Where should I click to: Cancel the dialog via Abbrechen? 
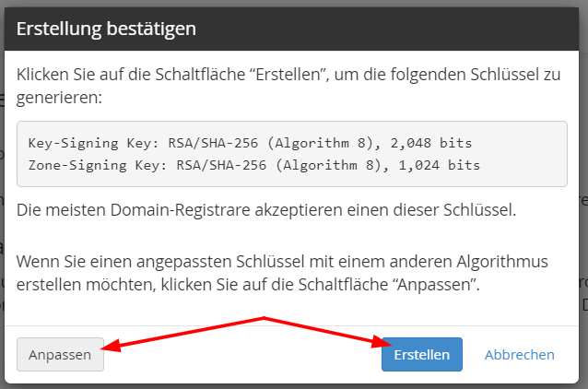tap(520, 355)
